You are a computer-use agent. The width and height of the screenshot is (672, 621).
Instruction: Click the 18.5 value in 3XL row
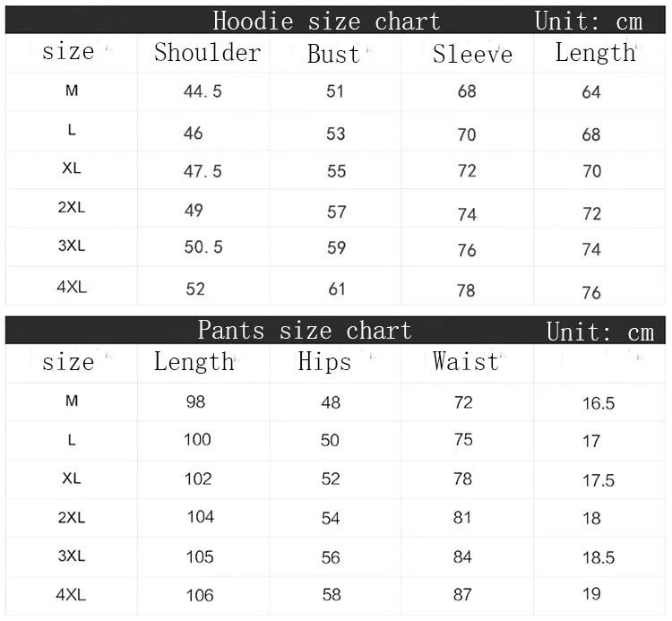(599, 557)
